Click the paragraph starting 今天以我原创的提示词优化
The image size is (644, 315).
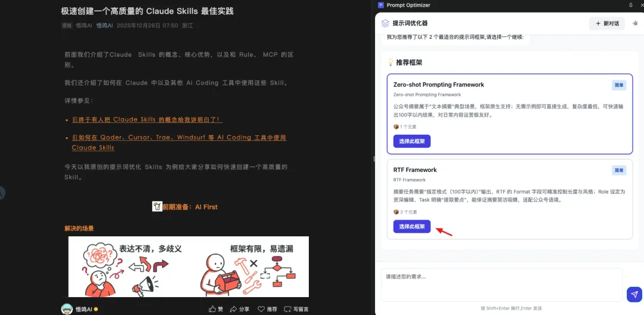point(176,172)
